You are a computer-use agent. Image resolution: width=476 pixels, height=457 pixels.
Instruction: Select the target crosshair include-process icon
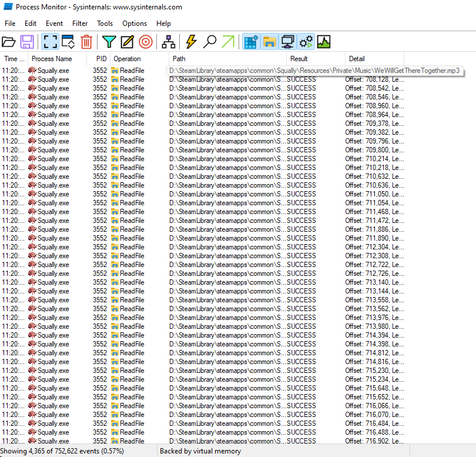(145, 42)
